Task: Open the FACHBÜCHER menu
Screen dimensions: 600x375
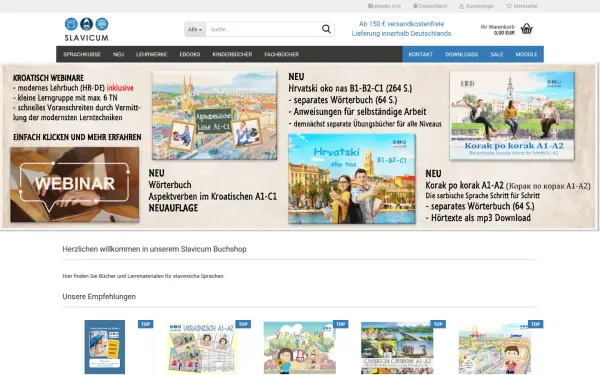Action: (282, 54)
